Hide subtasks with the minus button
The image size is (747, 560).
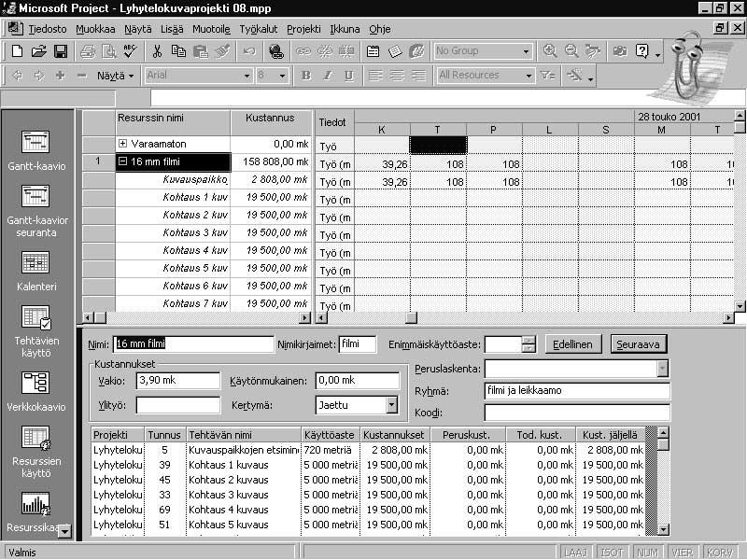(x=82, y=76)
